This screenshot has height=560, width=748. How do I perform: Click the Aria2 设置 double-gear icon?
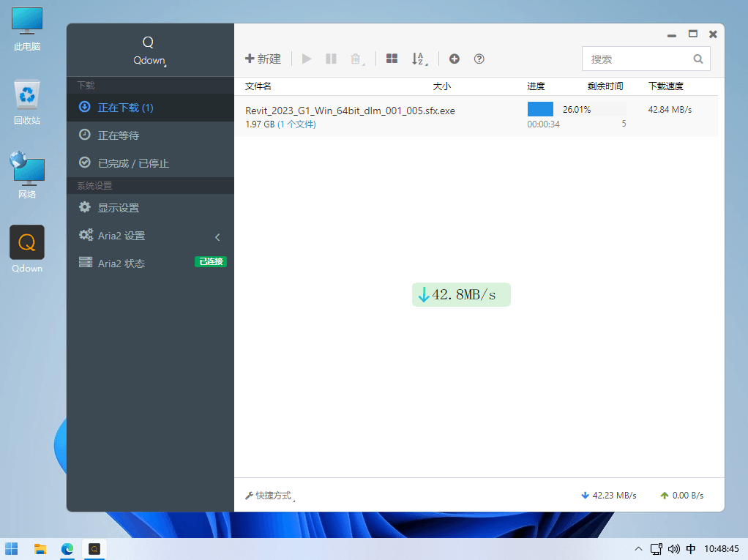point(86,235)
